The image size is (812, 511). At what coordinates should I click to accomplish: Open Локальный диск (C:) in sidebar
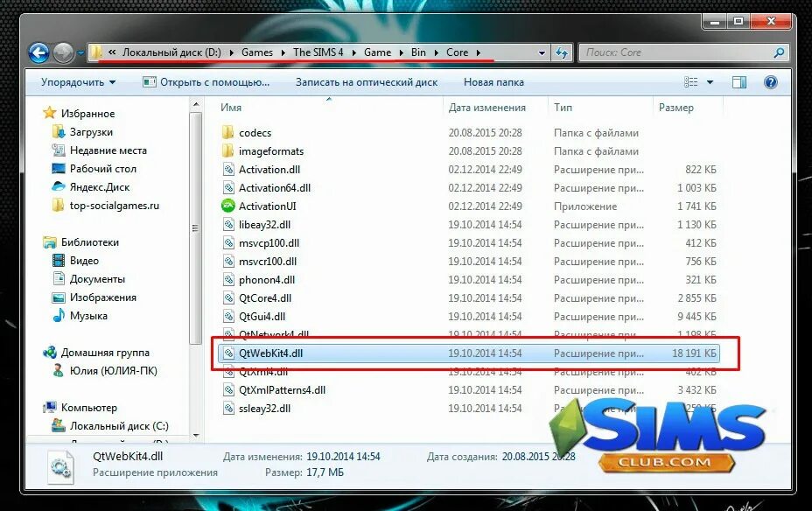119,426
